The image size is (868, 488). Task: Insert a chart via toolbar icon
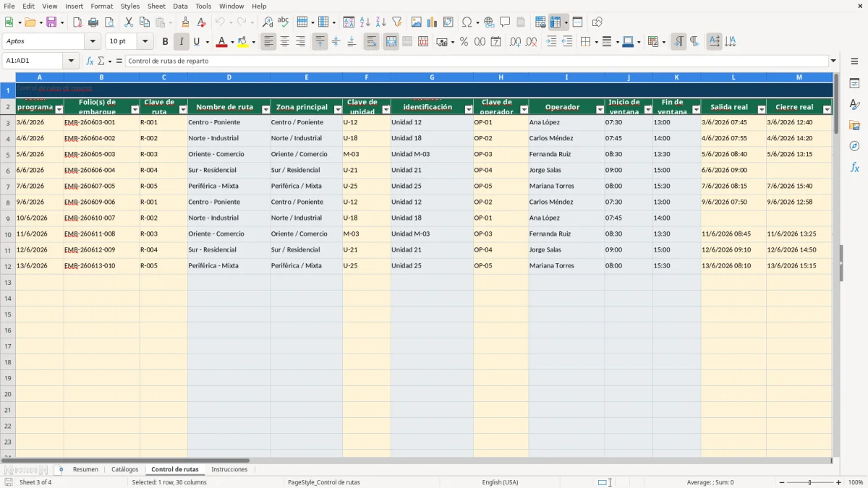pos(433,22)
